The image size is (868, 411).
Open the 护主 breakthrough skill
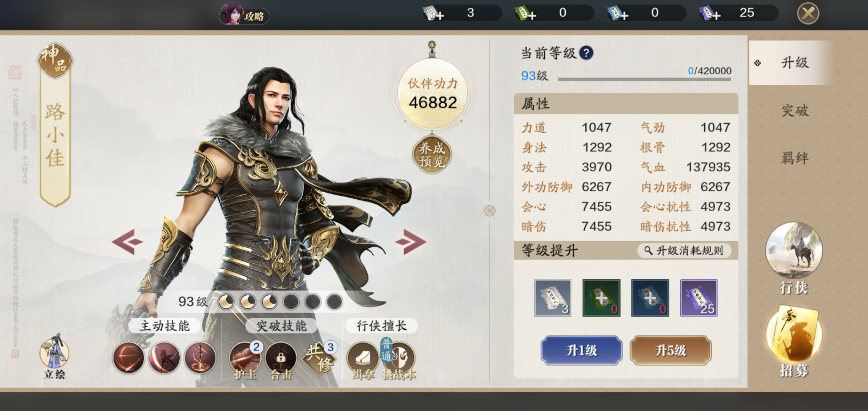[x=246, y=359]
